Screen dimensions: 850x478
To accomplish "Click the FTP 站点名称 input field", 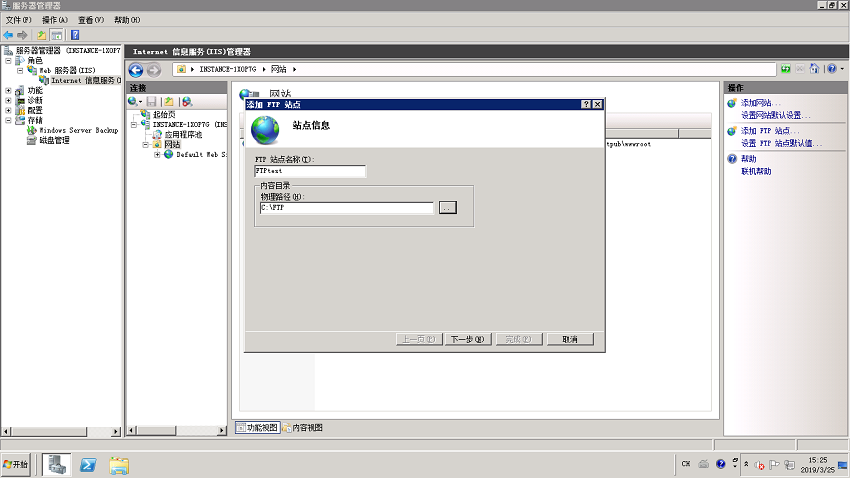I will [x=310, y=171].
